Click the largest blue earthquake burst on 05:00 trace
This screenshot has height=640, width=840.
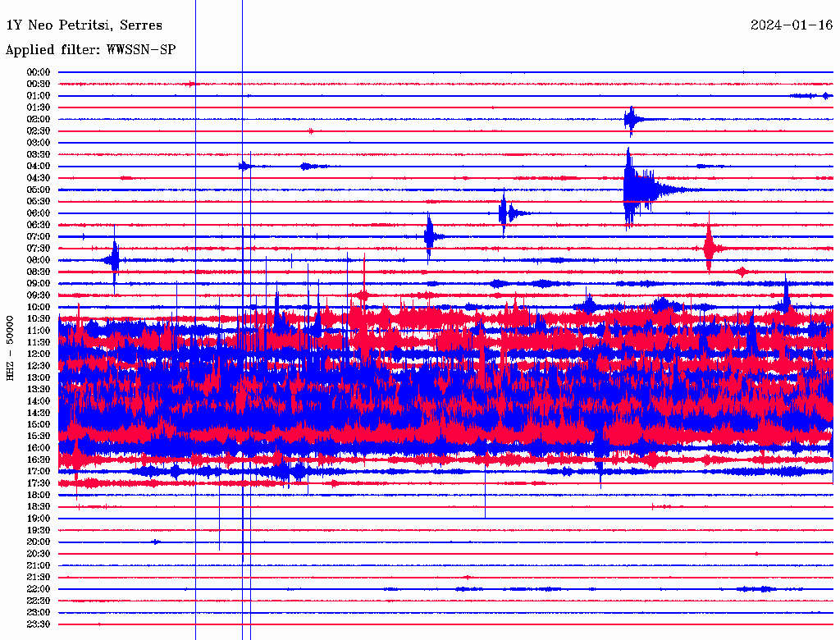coord(632,190)
